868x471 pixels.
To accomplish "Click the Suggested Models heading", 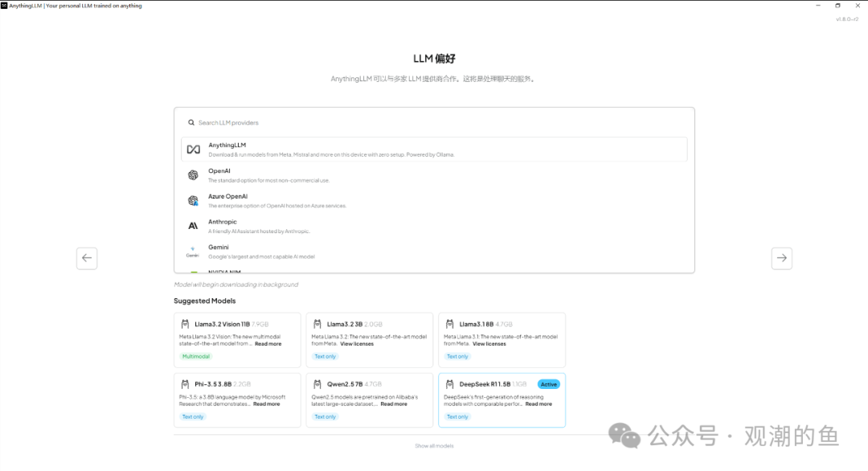I will coord(205,301).
